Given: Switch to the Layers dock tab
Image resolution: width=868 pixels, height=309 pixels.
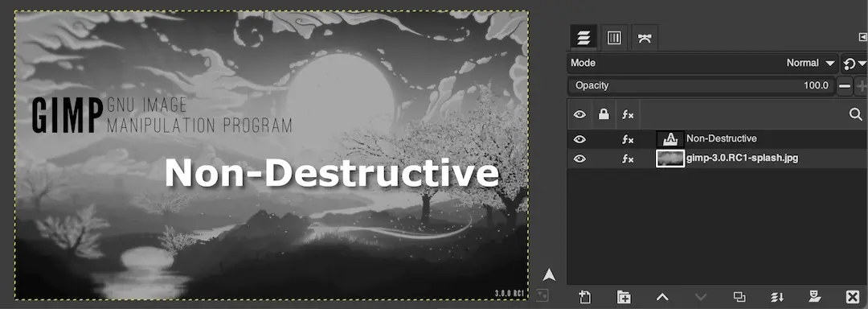Looking at the screenshot, I should (583, 38).
